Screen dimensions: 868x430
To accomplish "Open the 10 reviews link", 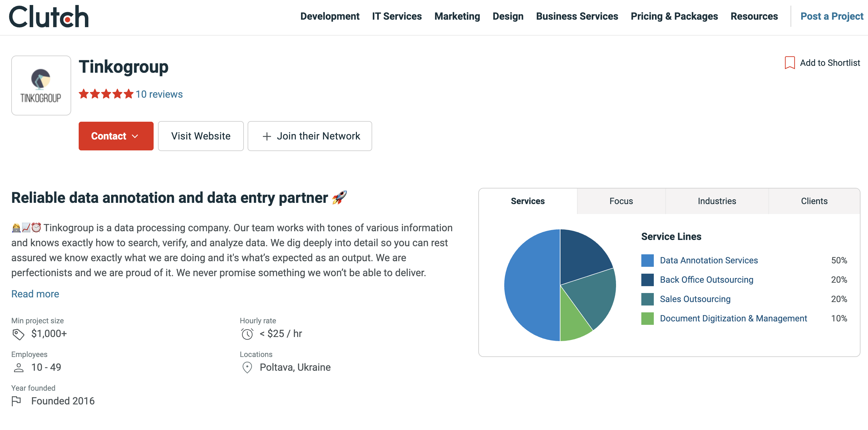I will [x=159, y=94].
